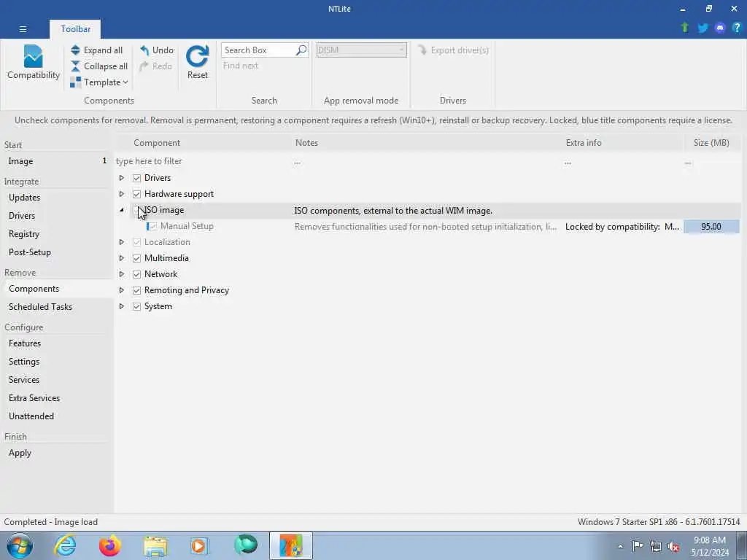Uncheck Remoting and Privacy checkbox
This screenshot has height=560, width=747.
click(x=136, y=290)
